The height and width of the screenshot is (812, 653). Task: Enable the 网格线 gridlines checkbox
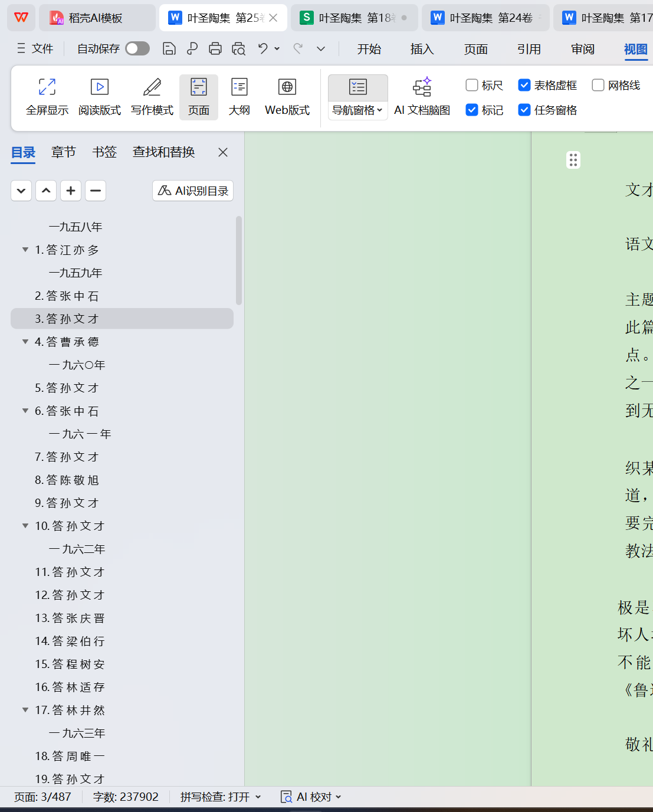[x=598, y=85]
